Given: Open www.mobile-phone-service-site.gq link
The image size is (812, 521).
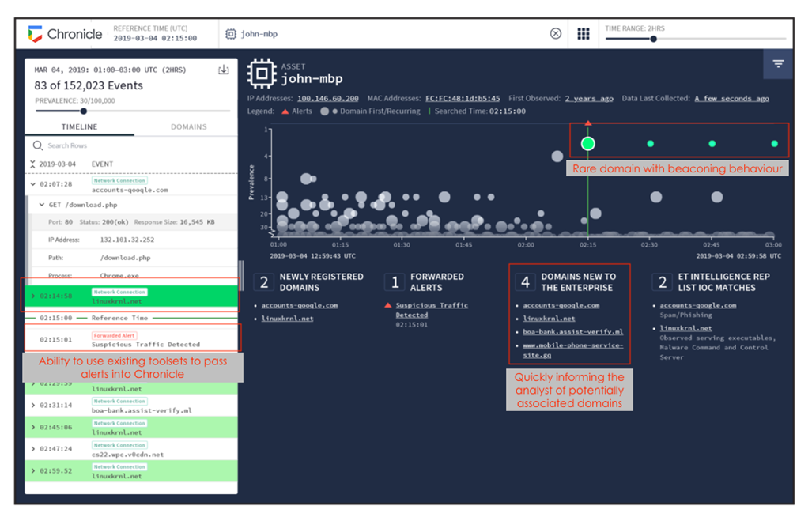Looking at the screenshot, I should point(572,350).
